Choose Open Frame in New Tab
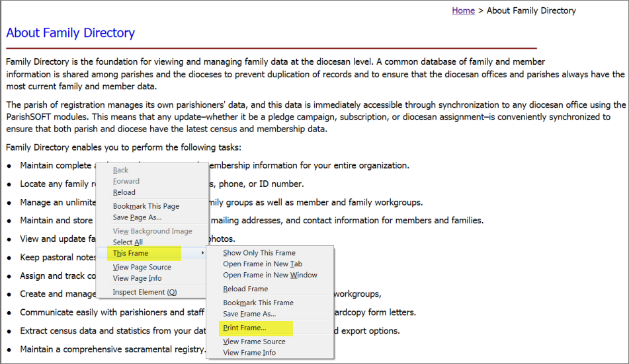 [263, 264]
